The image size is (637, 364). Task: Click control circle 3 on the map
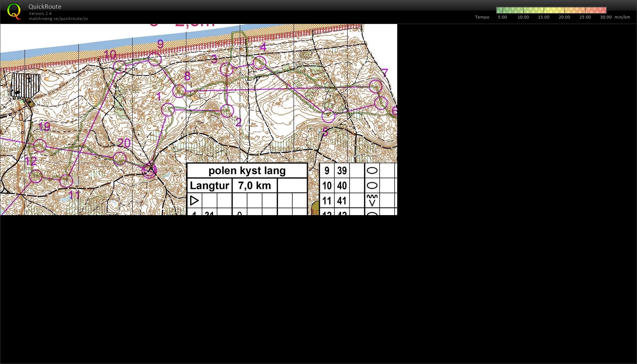tap(227, 69)
